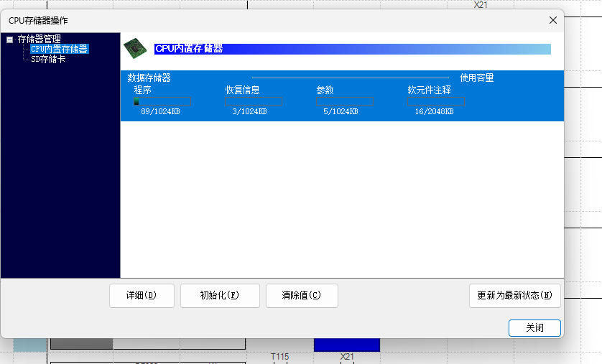
Task: Click the blue block behind the dialog
Action: tap(346, 345)
